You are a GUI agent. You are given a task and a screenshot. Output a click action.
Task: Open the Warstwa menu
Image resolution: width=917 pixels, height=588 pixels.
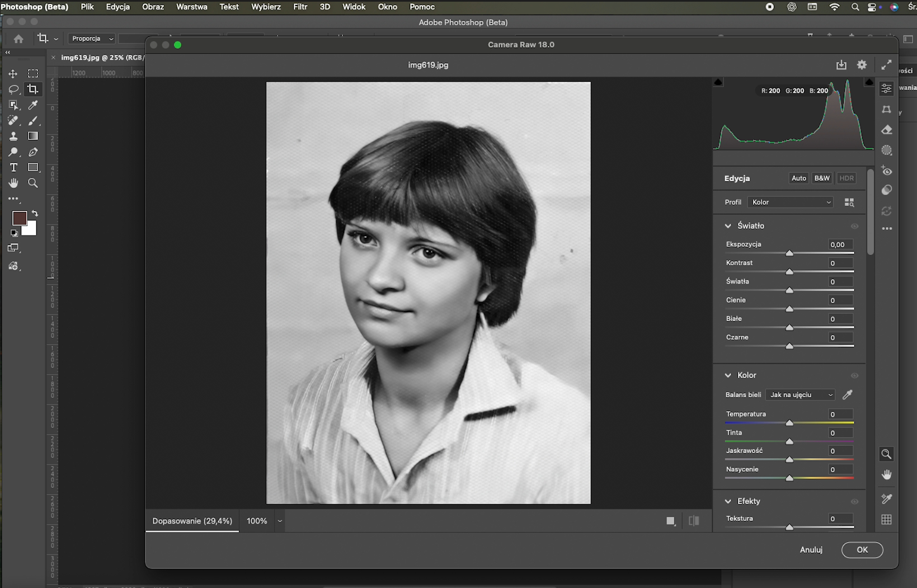[x=192, y=7]
